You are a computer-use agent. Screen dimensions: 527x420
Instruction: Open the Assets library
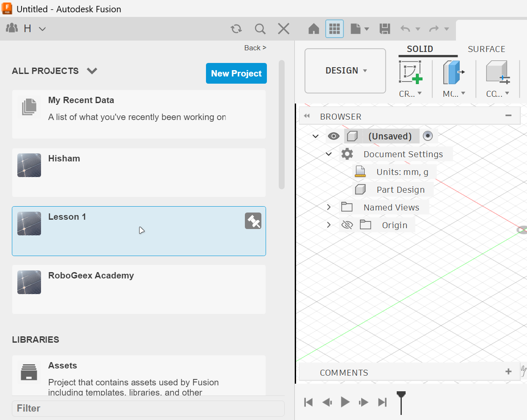click(139, 375)
